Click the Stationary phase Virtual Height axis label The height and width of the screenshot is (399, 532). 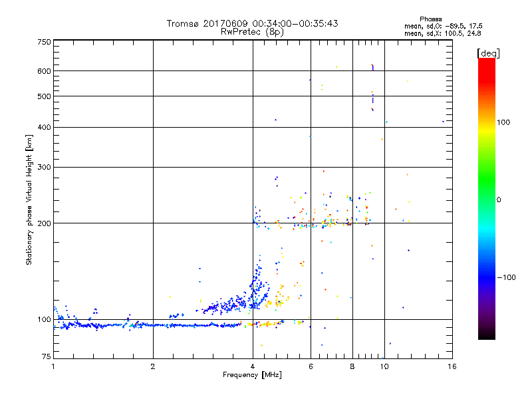(29, 199)
